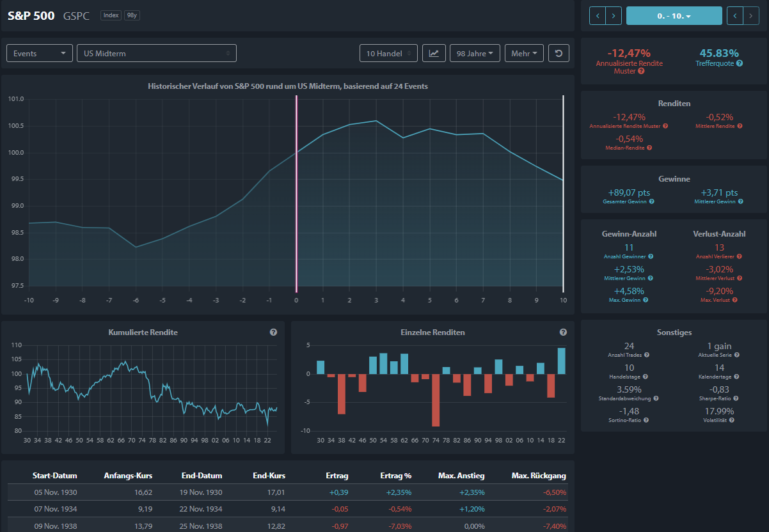
Task: Open help icon for Sortino-Ratio
Action: coord(647,420)
